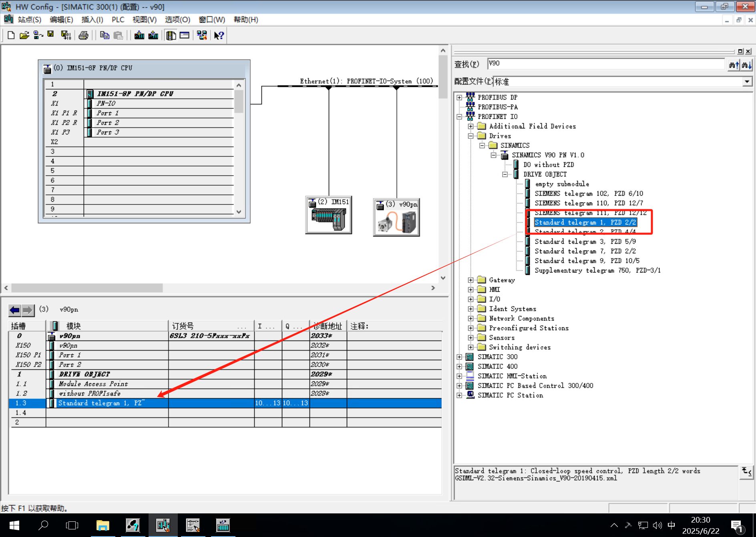
Task: Expand the Gateway folder
Action: [471, 280]
